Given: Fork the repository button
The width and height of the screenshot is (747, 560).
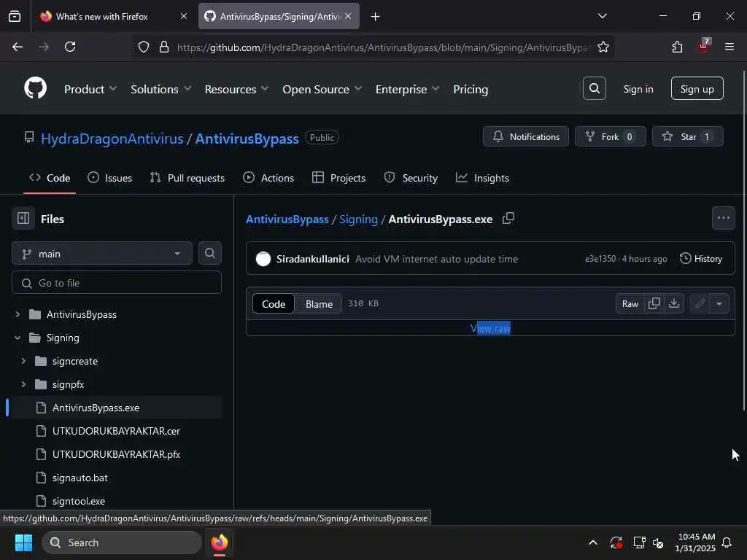Looking at the screenshot, I should pos(611,136).
